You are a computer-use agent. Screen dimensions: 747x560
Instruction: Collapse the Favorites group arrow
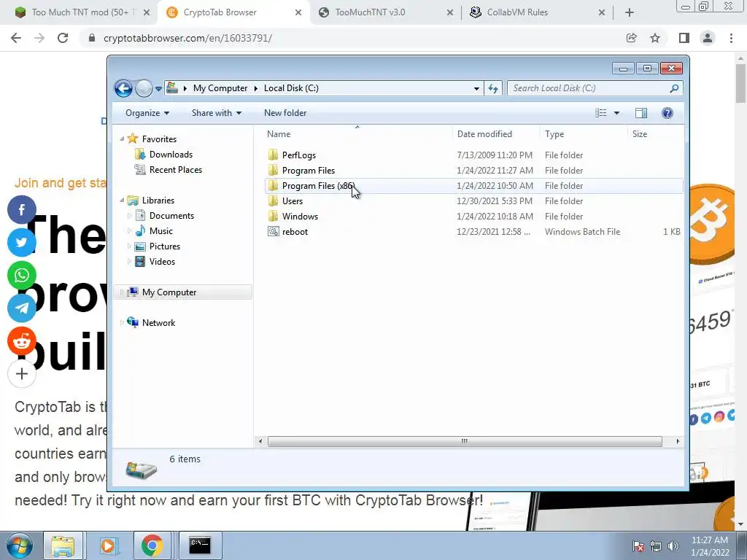pyautogui.click(x=122, y=139)
